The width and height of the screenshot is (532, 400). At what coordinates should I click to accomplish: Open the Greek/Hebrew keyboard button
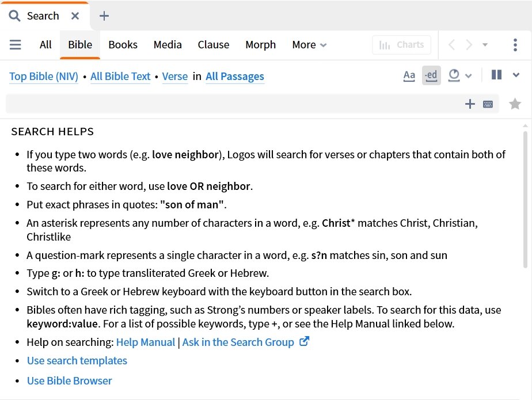pos(488,104)
